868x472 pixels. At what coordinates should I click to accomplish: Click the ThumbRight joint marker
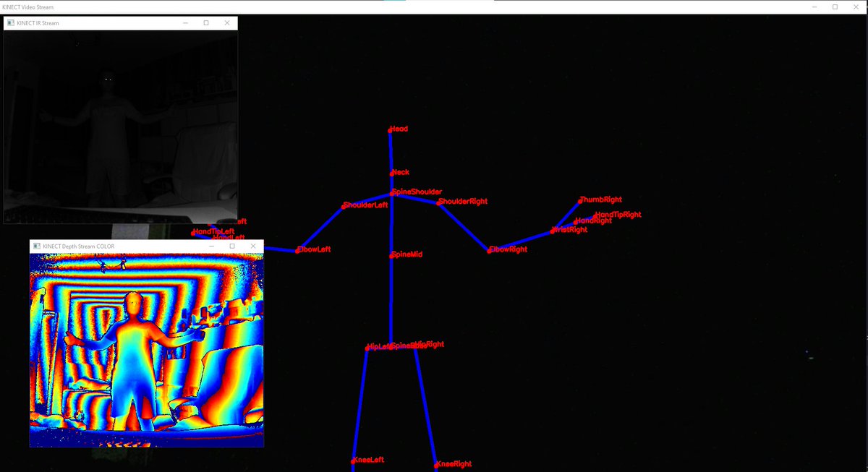(x=579, y=200)
